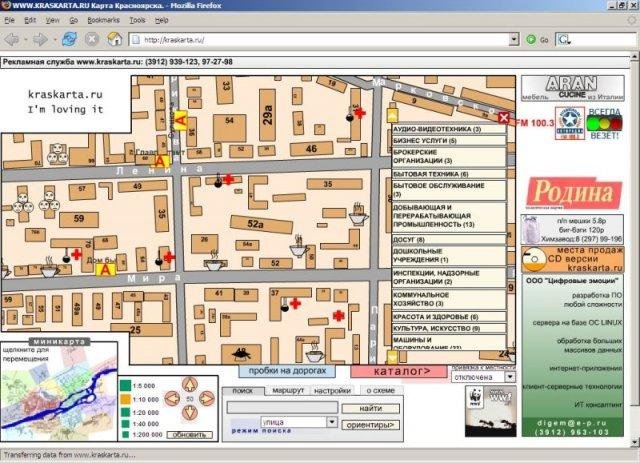Screen dimensions: 640x463
Task: Click the orange 1:10 000 scale swatch
Action: click(x=126, y=399)
